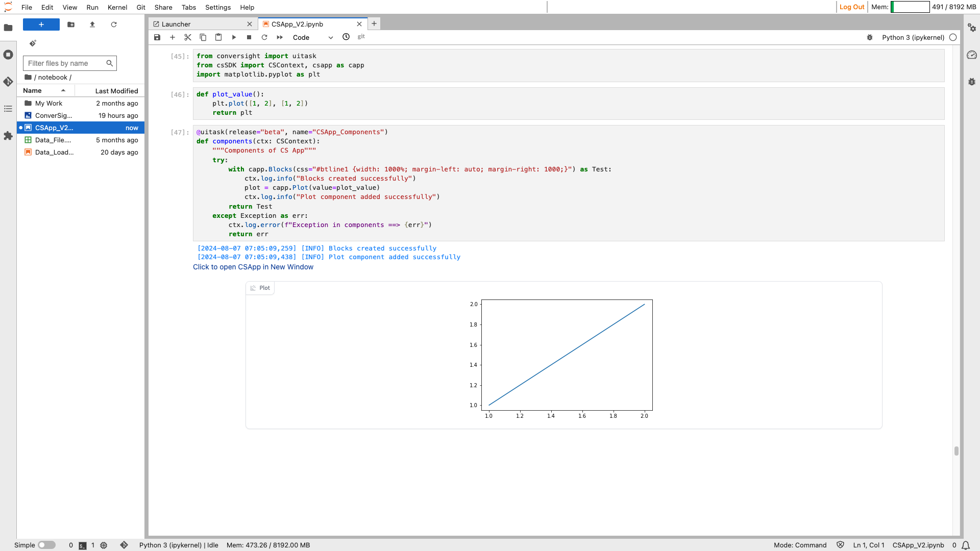Open the wand icon above the file filter
This screenshot has width=980, height=551.
click(33, 43)
